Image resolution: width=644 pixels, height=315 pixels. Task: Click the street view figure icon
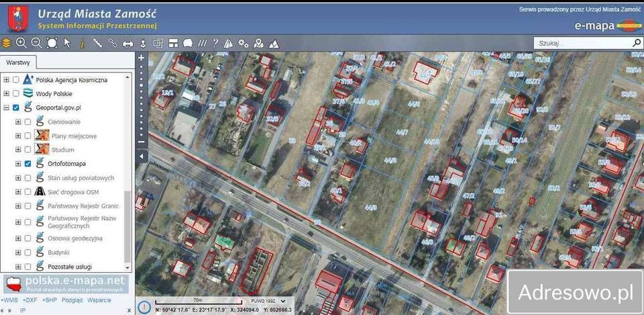coord(143,43)
